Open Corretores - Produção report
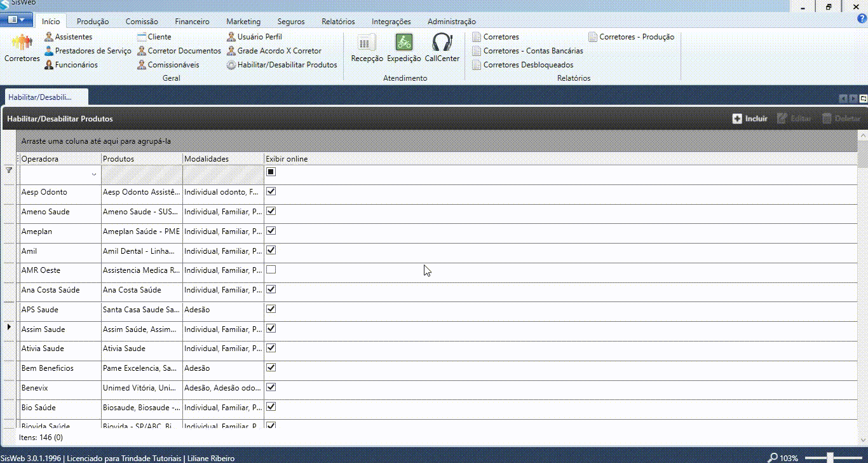Screen dimensions: 868x463 631,37
